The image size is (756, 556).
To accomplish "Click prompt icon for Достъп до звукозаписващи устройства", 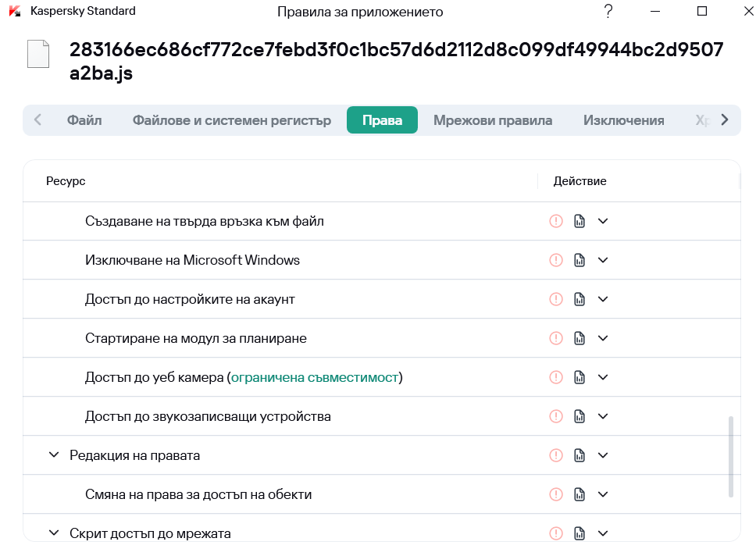I will coord(556,416).
